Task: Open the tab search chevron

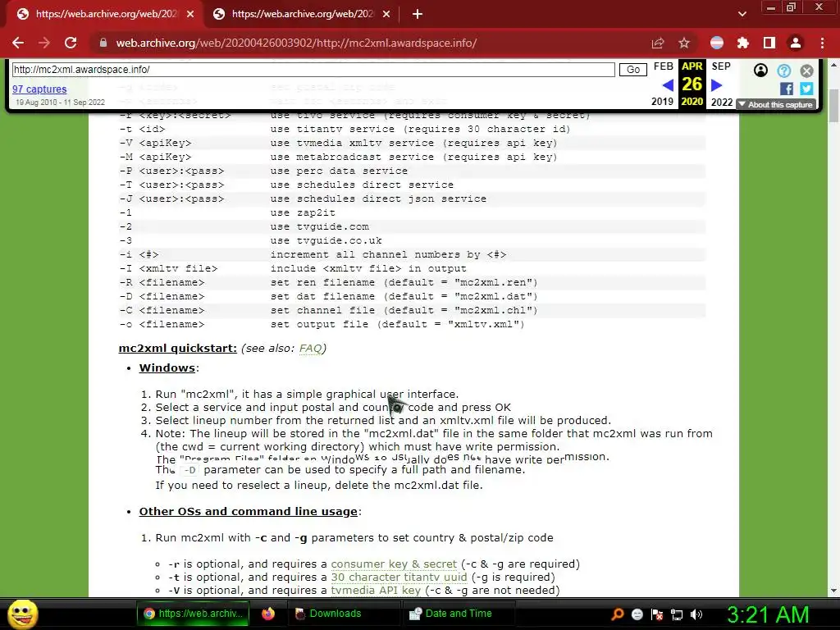Action: tap(742, 14)
